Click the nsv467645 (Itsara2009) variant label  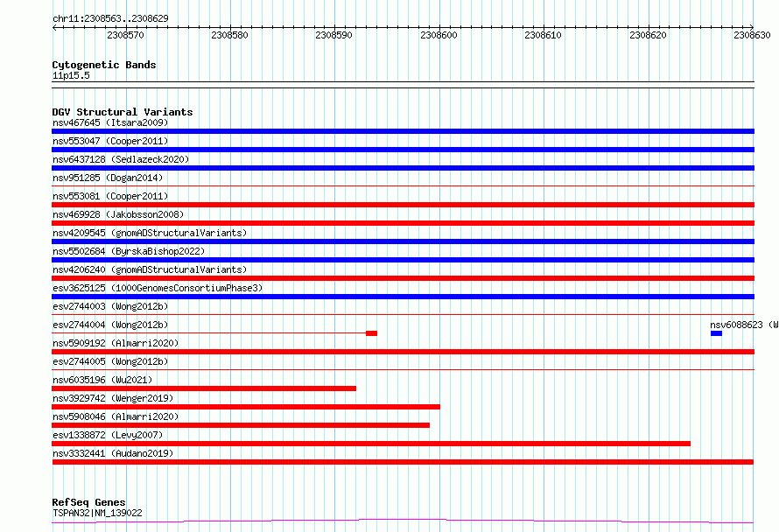pyautogui.click(x=110, y=122)
